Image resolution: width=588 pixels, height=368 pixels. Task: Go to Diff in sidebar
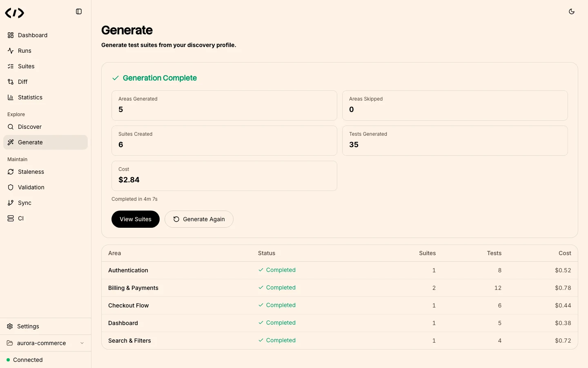pyautogui.click(x=22, y=82)
